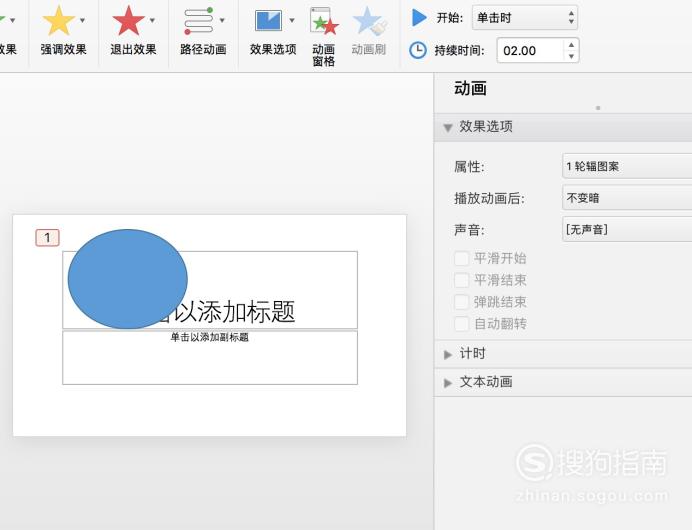Click the 动画 pane heading
Image resolution: width=692 pixels, height=530 pixels.
[470, 88]
